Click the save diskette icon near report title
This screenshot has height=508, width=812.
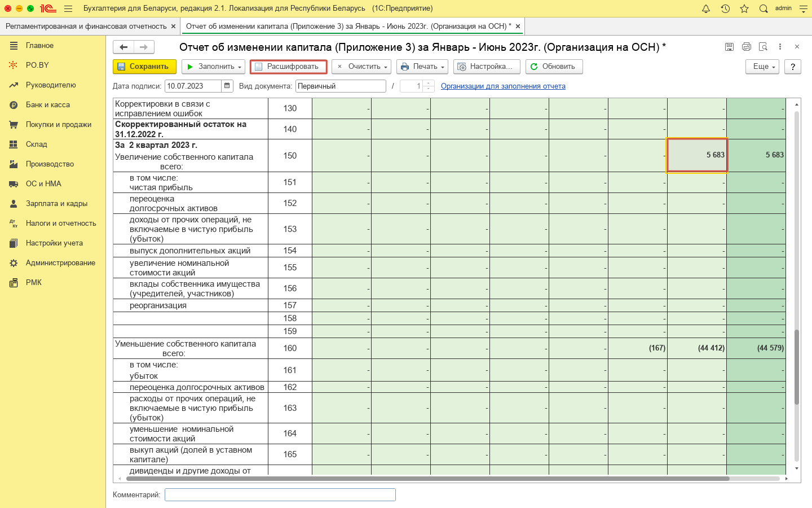[729, 47]
